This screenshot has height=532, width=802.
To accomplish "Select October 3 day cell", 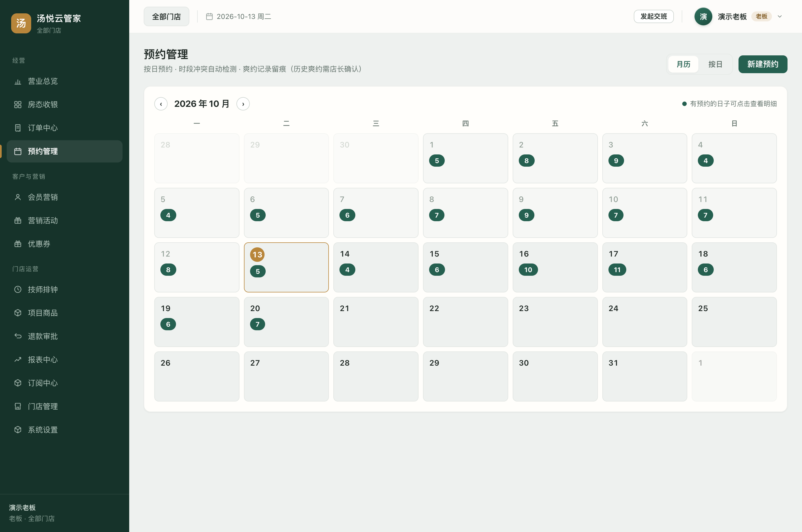I will click(644, 158).
